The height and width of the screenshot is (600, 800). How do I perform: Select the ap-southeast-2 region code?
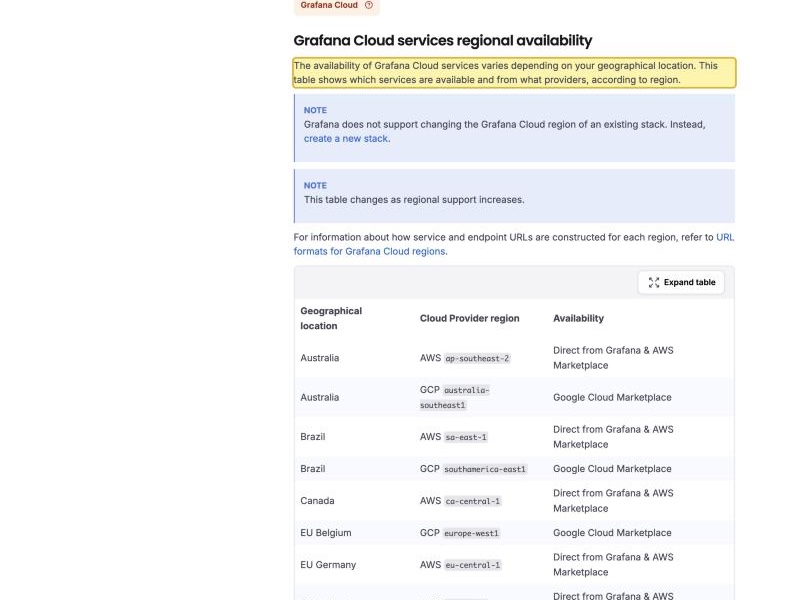tap(477, 358)
